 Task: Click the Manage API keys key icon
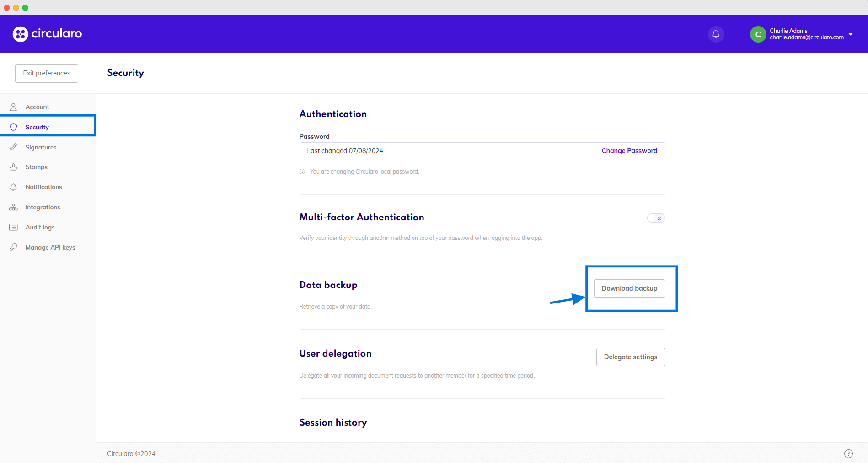[x=14, y=247]
